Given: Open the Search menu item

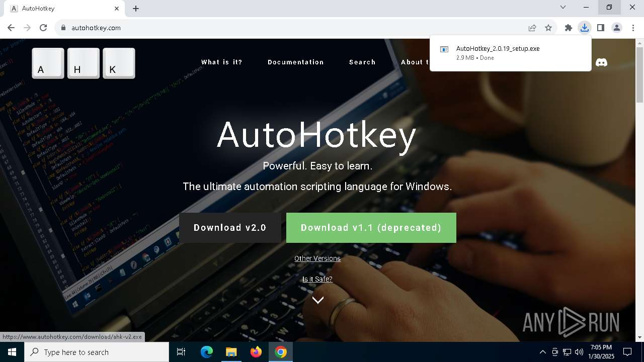Looking at the screenshot, I should coord(362,62).
